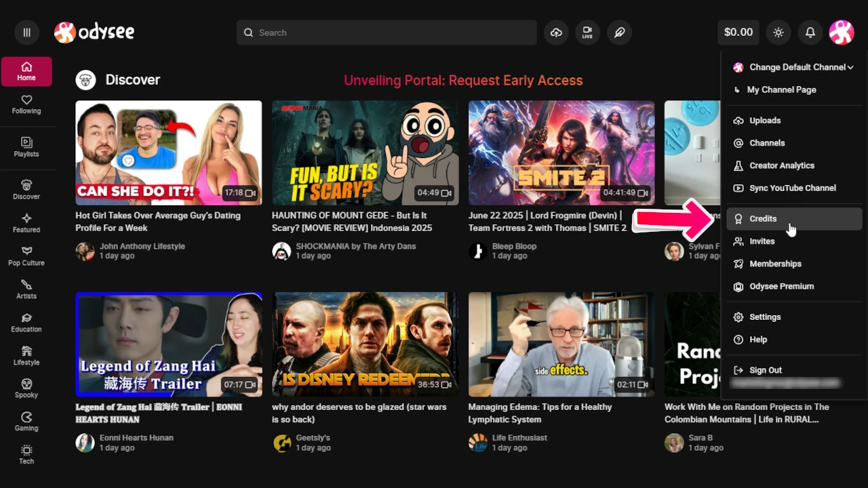Screen dimensions: 868x488
Task: Open Following in sidebar
Action: click(x=26, y=104)
